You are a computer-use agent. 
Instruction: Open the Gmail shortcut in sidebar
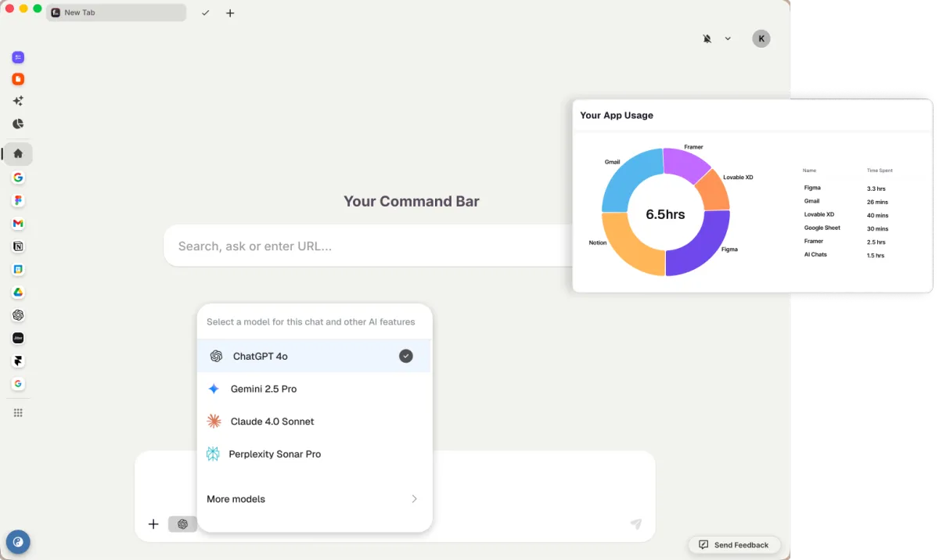[18, 224]
